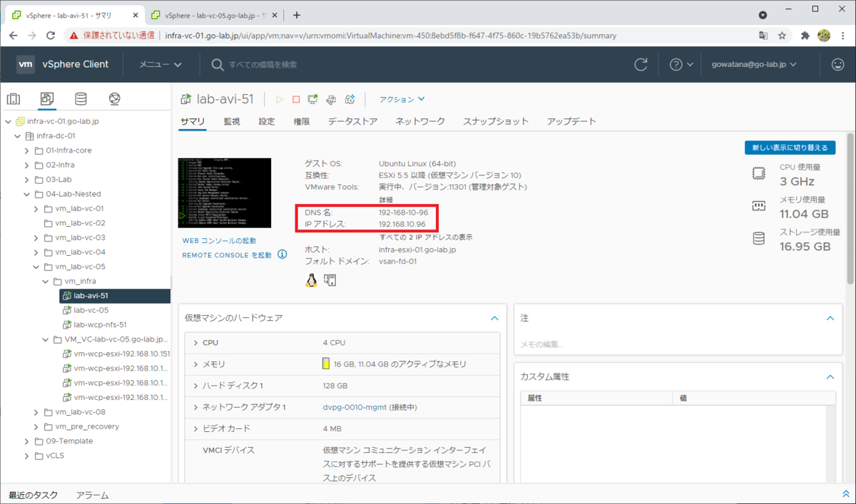
Task: Open the アクション dropdown menu
Action: click(399, 99)
